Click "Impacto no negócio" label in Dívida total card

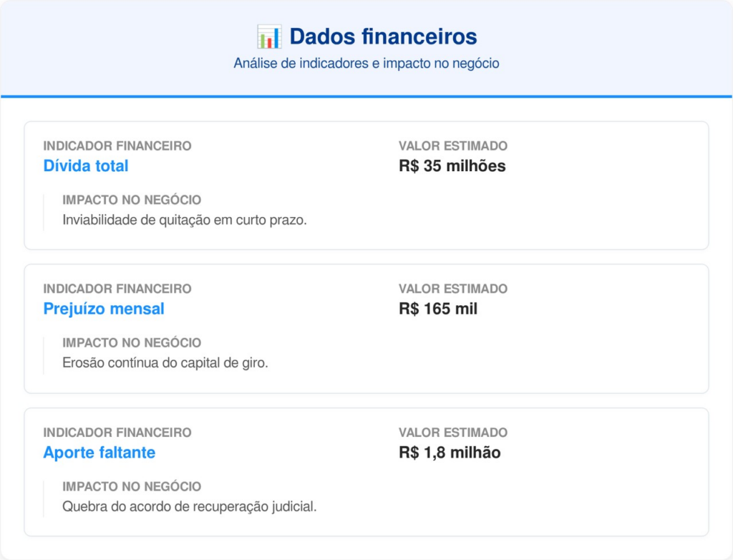(x=132, y=200)
